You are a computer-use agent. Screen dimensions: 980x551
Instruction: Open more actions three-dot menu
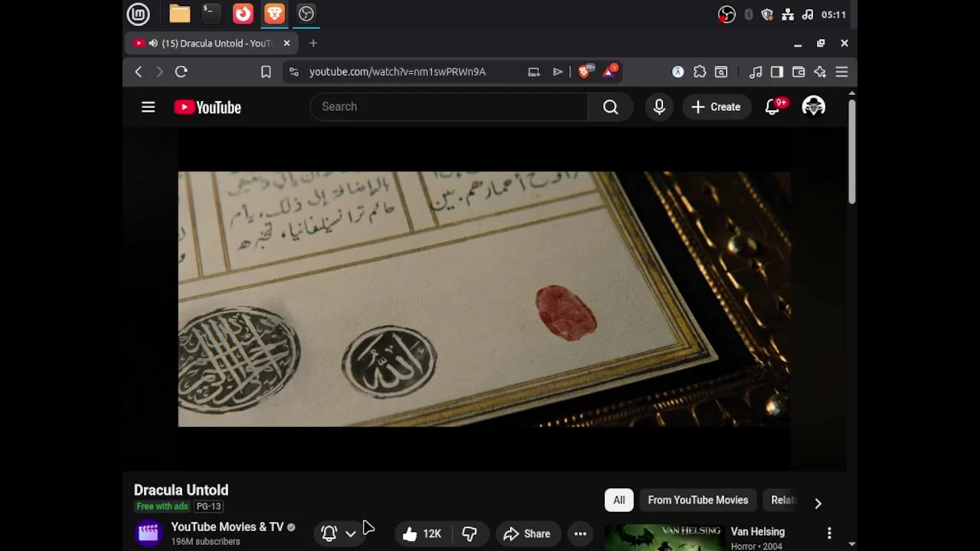[x=580, y=533]
